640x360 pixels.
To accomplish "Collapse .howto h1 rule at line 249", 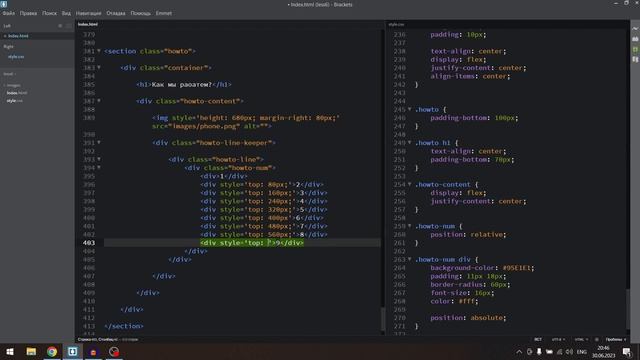I will pos(409,142).
